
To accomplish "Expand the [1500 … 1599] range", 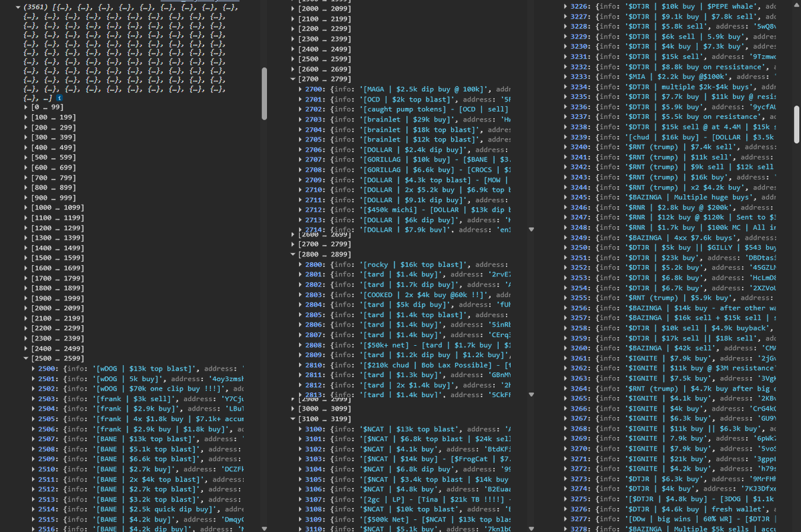I will point(26,258).
